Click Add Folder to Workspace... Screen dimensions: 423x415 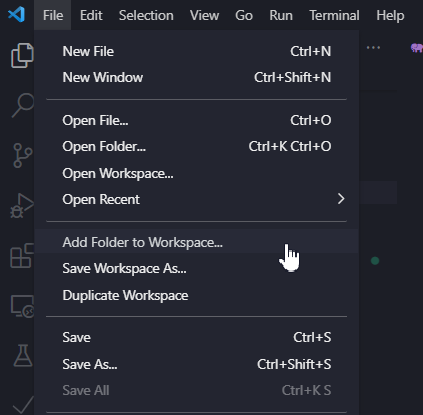click(x=197, y=242)
